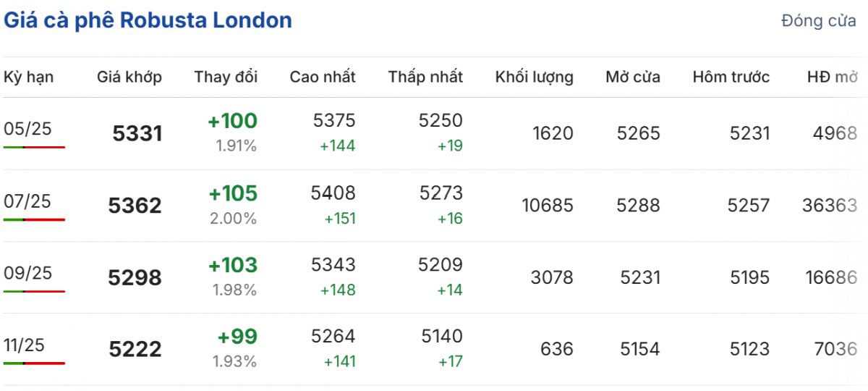
Task: Select the 'Khối lượng' column header
Action: 535,77
